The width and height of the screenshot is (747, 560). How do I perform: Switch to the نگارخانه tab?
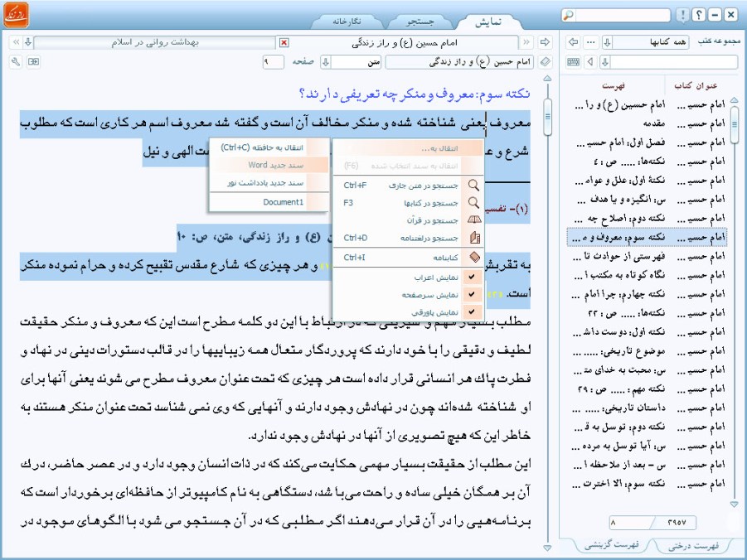coord(347,22)
